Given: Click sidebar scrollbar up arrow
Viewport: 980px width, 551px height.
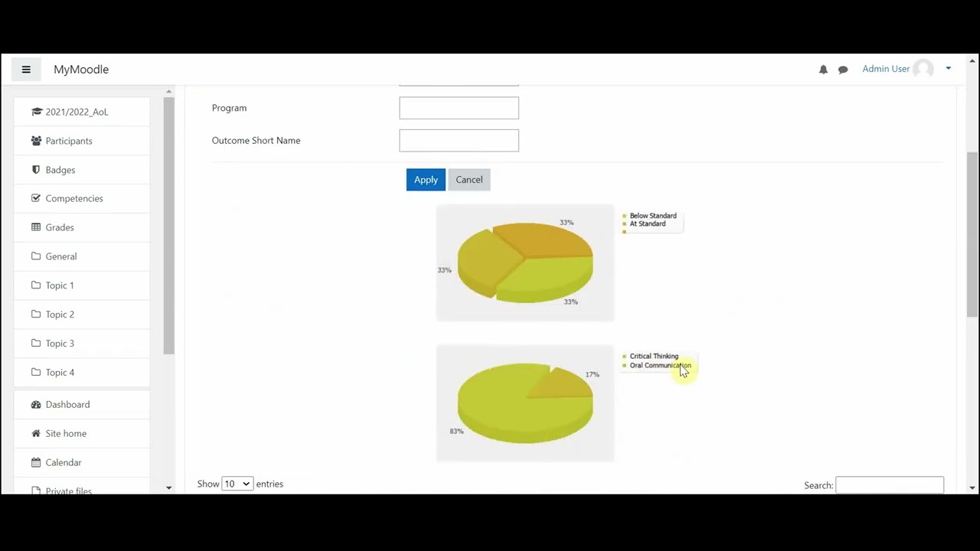Looking at the screenshot, I should coord(168,92).
